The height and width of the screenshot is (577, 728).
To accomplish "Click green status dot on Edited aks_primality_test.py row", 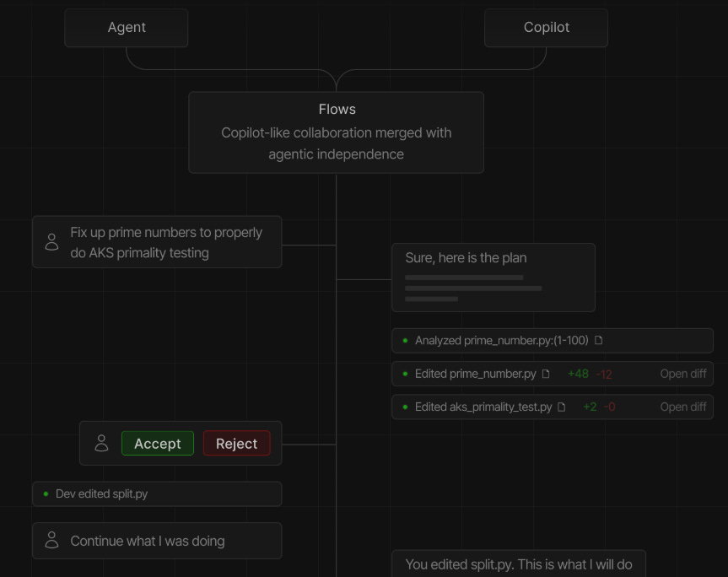I will [x=405, y=407].
